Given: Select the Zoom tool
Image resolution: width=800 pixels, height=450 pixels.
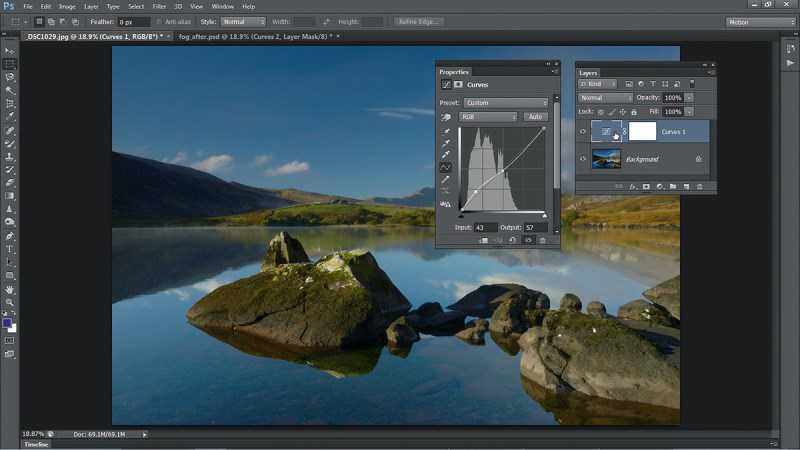Looking at the screenshot, I should [x=10, y=302].
